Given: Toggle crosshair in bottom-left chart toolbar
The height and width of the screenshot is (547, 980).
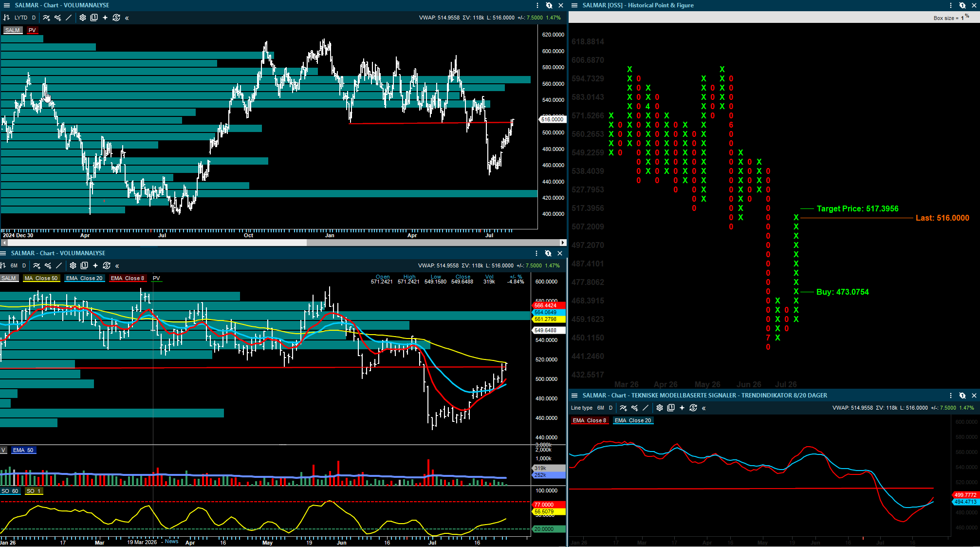Looking at the screenshot, I should (95, 265).
